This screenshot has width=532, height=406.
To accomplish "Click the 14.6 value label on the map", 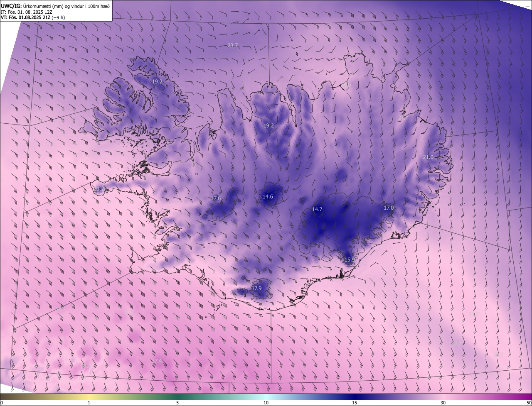I will [x=268, y=196].
